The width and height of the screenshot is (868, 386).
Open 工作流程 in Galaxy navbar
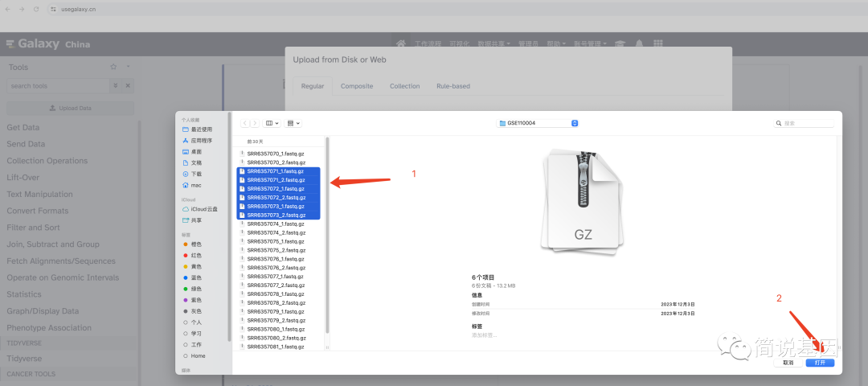click(428, 43)
